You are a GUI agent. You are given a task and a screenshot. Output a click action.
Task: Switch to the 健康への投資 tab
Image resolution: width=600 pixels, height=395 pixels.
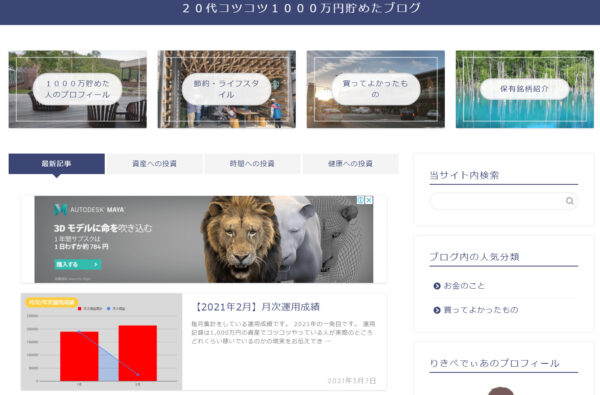click(351, 164)
